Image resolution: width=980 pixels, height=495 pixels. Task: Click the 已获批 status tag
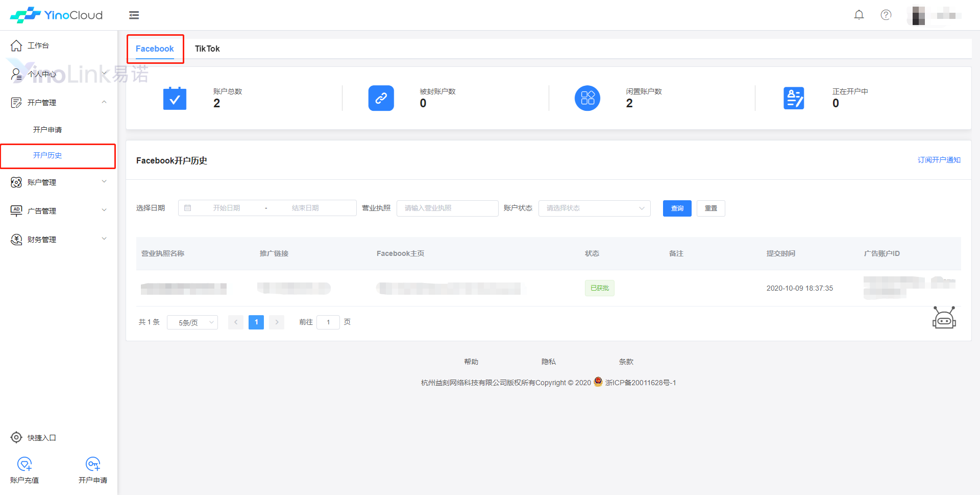tap(600, 288)
